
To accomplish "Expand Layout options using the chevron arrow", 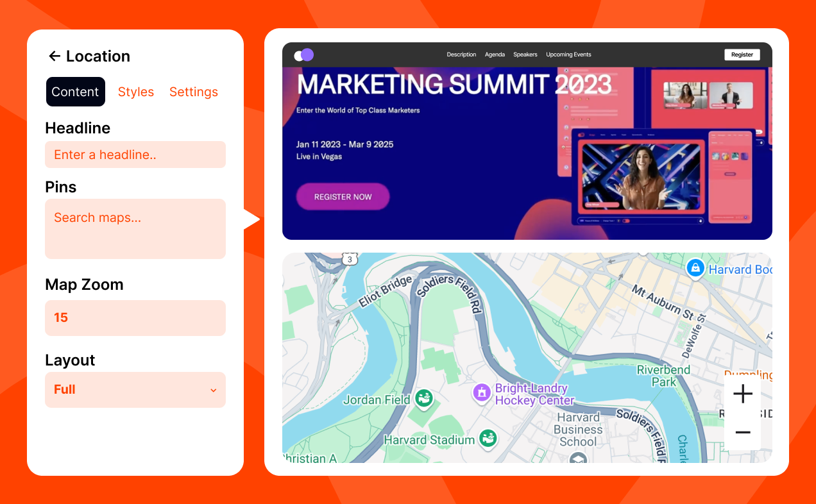I will click(213, 391).
